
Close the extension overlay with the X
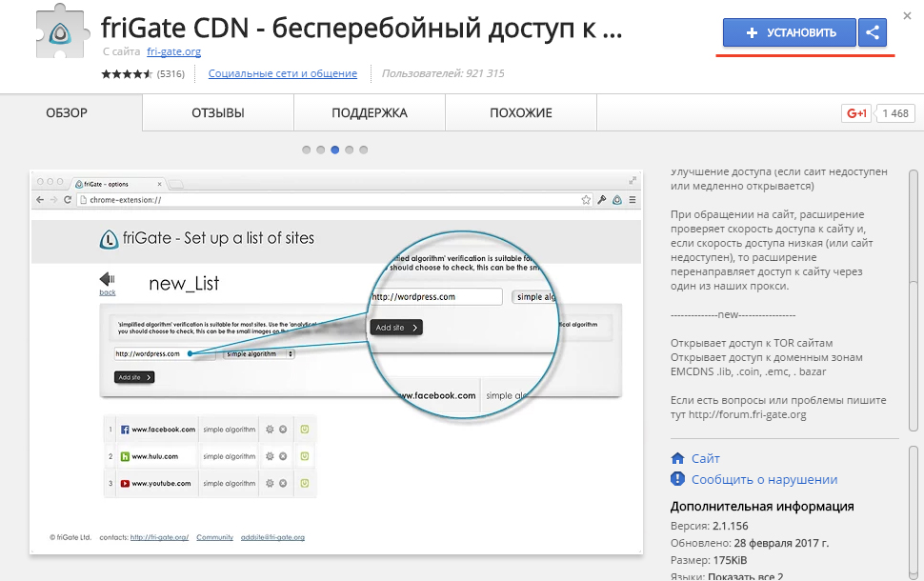pyautogui.click(x=907, y=16)
